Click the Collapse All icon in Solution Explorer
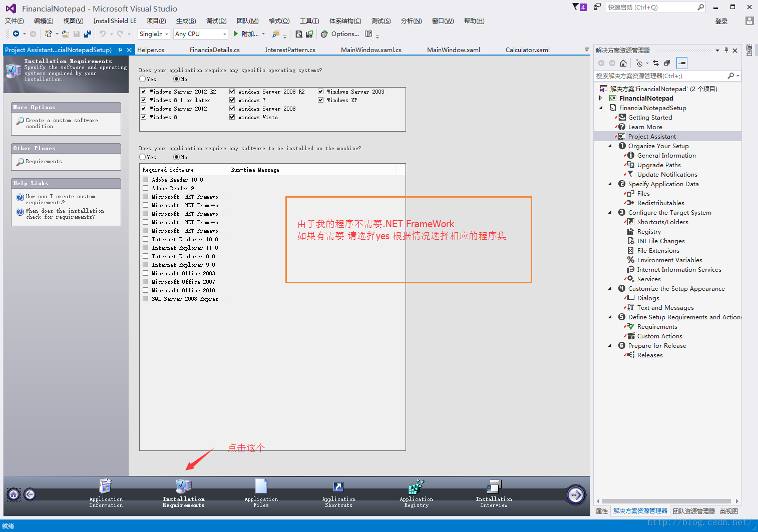The width and height of the screenshot is (758, 532). pyautogui.click(x=667, y=63)
